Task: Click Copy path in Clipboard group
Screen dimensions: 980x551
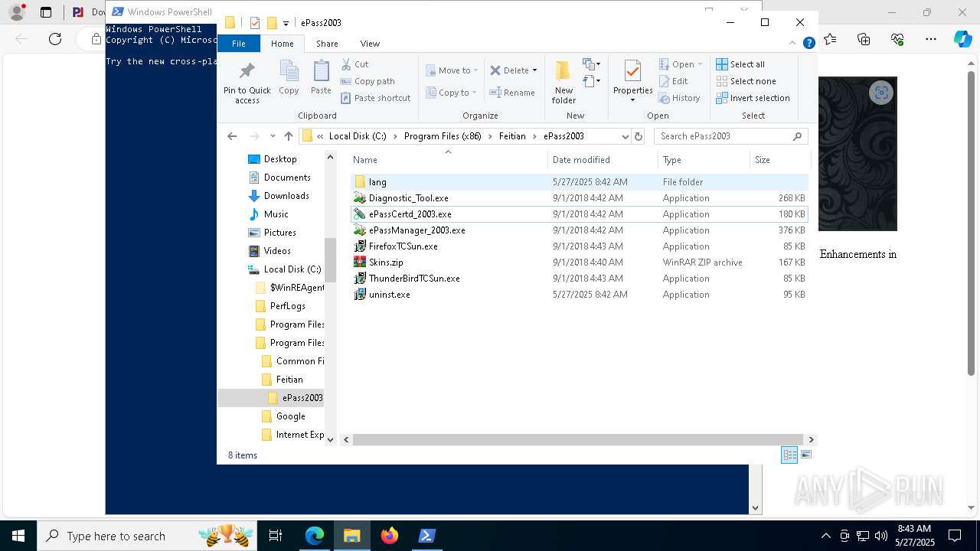Action: (x=367, y=81)
